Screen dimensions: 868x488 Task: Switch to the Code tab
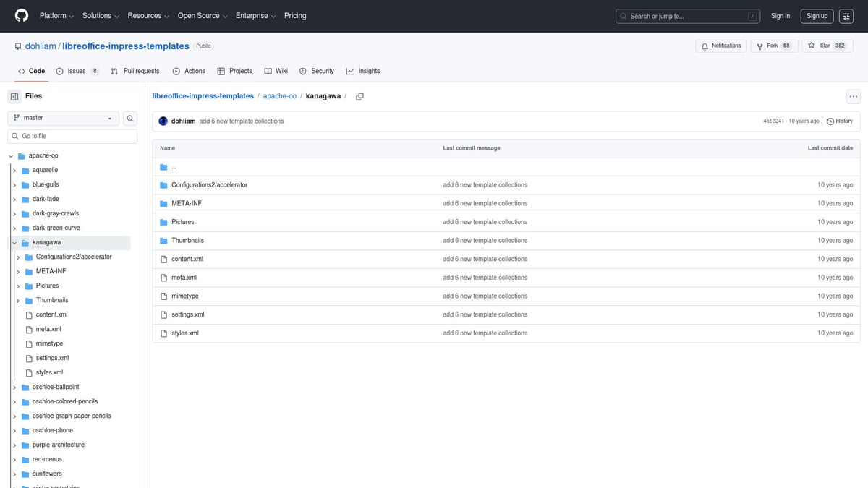click(x=31, y=71)
